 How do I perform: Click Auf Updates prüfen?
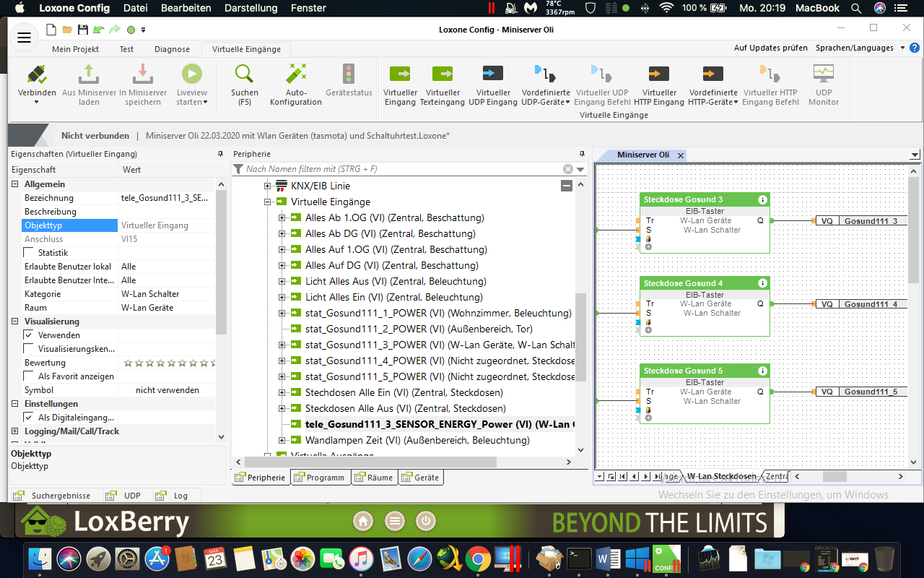[770, 48]
